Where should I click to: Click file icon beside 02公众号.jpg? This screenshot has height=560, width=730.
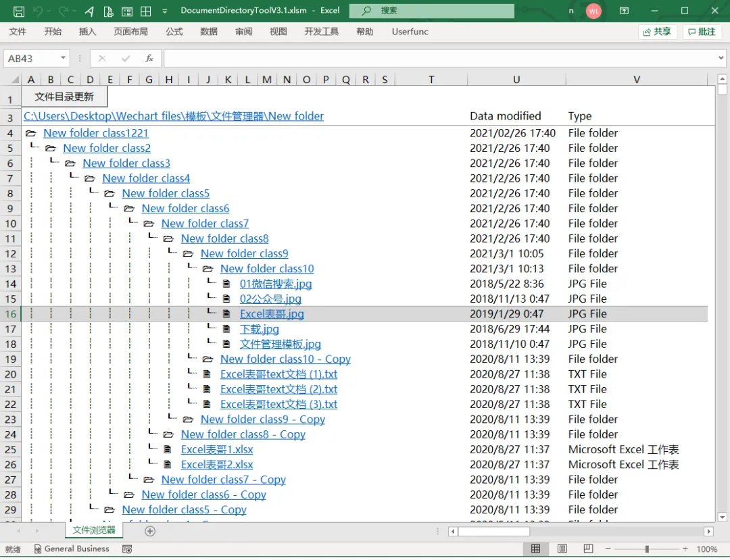click(x=226, y=299)
